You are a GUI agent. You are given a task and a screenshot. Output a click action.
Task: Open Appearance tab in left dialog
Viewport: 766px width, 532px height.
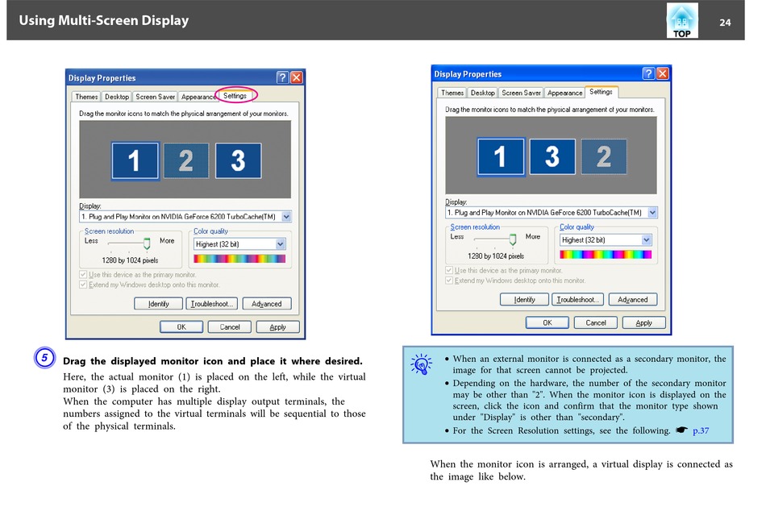(198, 97)
